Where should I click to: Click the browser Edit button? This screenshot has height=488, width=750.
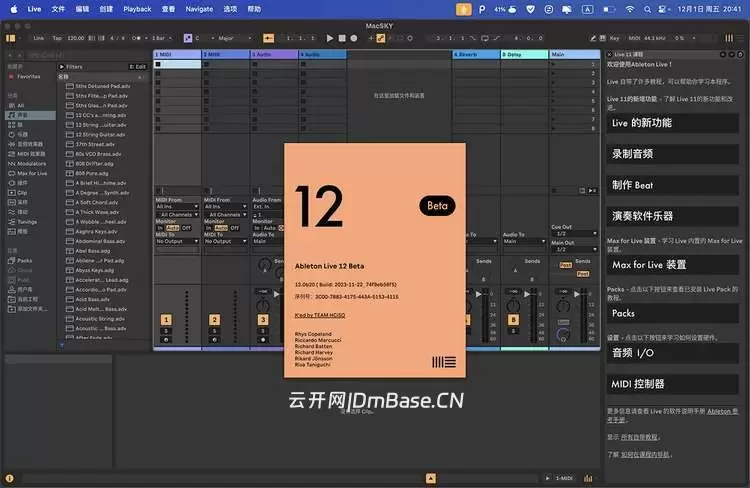tap(138, 67)
